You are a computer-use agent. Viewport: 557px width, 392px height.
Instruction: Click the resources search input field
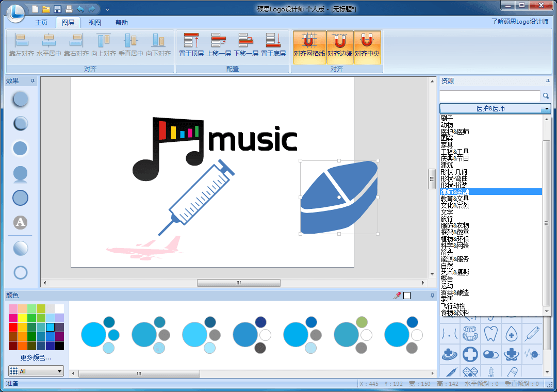[489, 96]
